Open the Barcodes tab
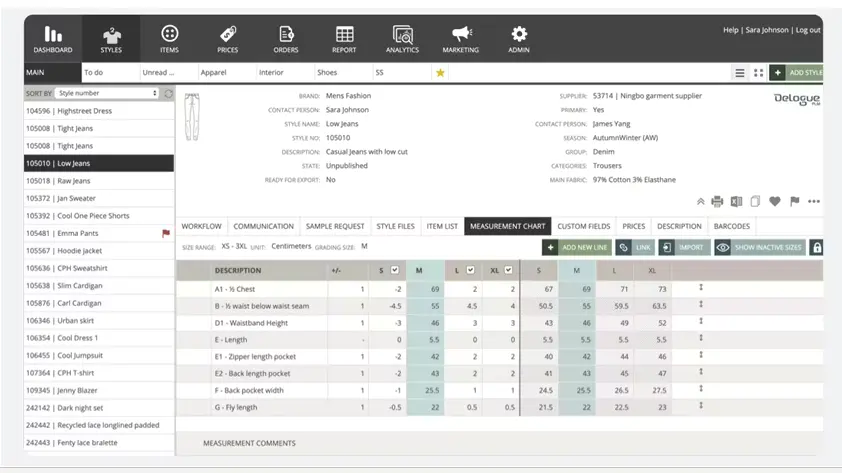 (731, 227)
